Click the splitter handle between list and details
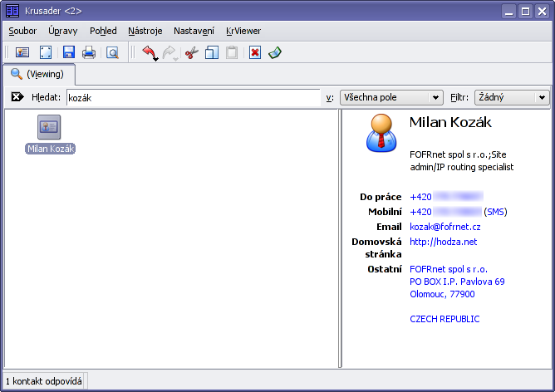555x392 pixels. tap(340, 239)
